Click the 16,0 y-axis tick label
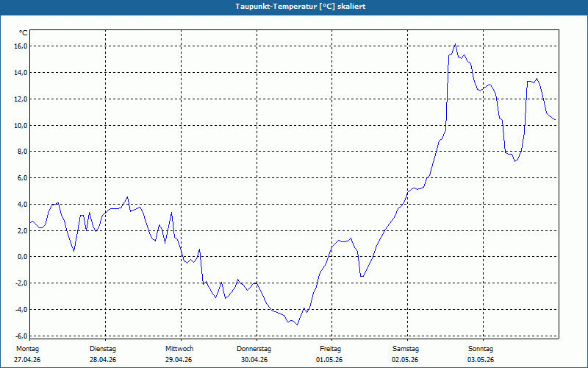Screen dimensions: 588x368 click(x=21, y=46)
